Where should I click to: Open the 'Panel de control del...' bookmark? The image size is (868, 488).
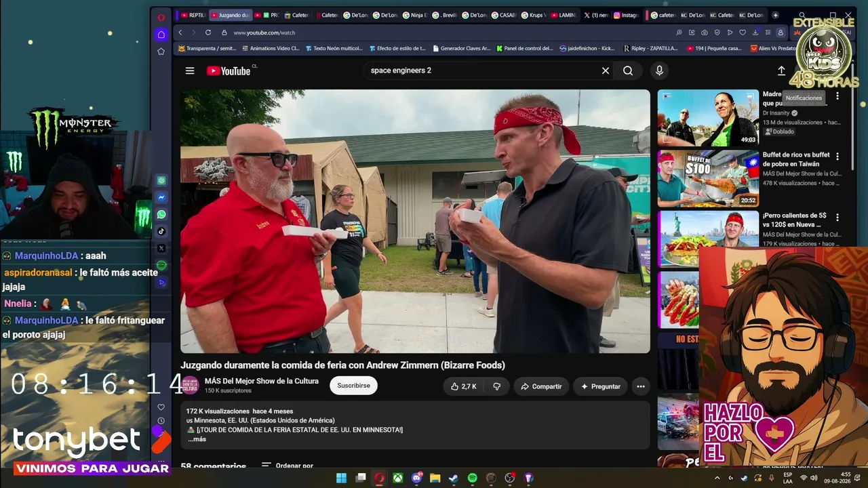(525, 49)
